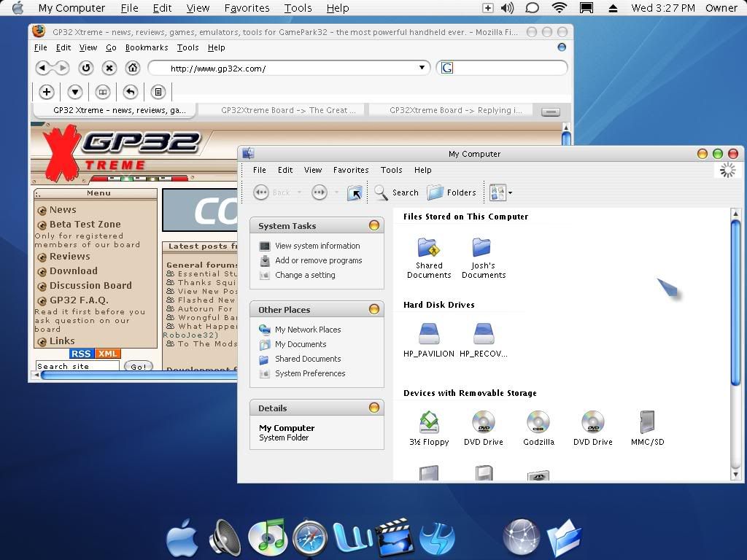Screen dimensions: 747x560
Task: Open blue folder icon in dock
Action: click(x=564, y=538)
